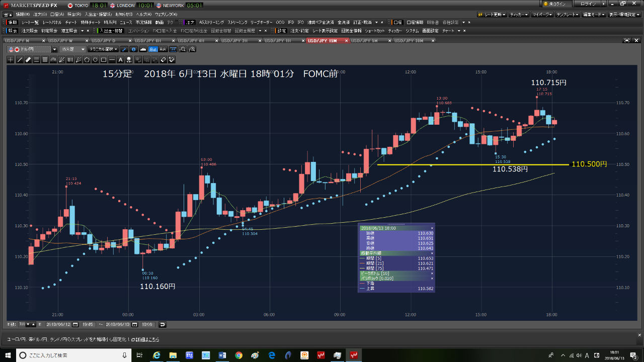This screenshot has height=362, width=644.
Task: Select the crosshair cursor drawing tool
Action: [11, 60]
